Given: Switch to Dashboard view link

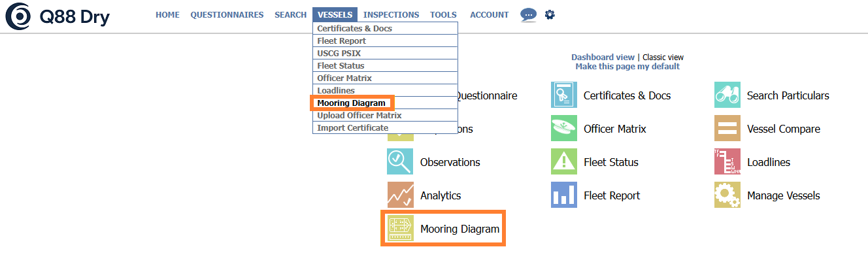Looking at the screenshot, I should pos(603,58).
